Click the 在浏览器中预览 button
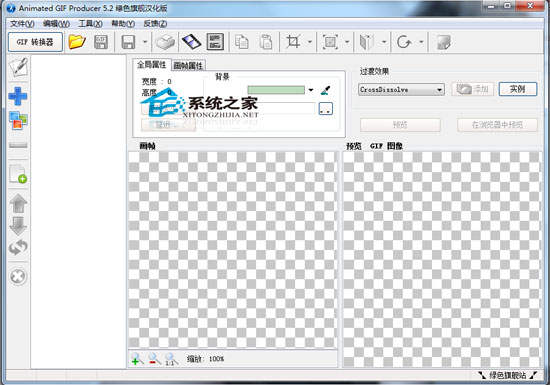This screenshot has height=385, width=550. (497, 125)
